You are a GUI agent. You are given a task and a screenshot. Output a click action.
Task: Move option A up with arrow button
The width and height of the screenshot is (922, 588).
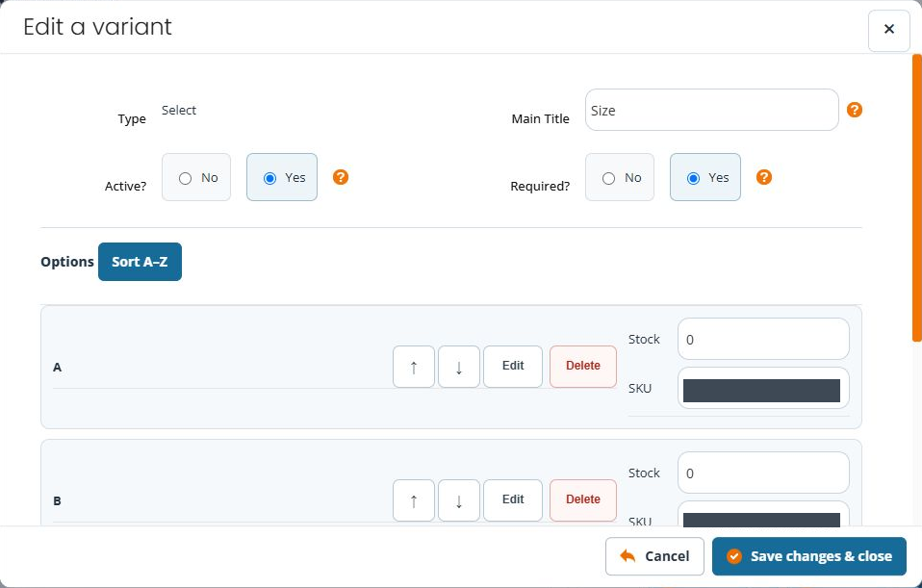[414, 367]
